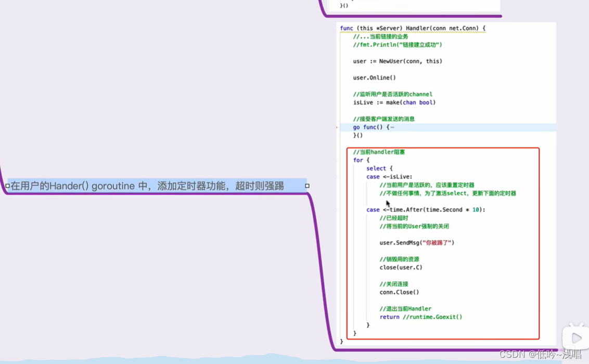This screenshot has height=364, width=589.
Task: Click right resize handle of selected node
Action: [x=307, y=186]
